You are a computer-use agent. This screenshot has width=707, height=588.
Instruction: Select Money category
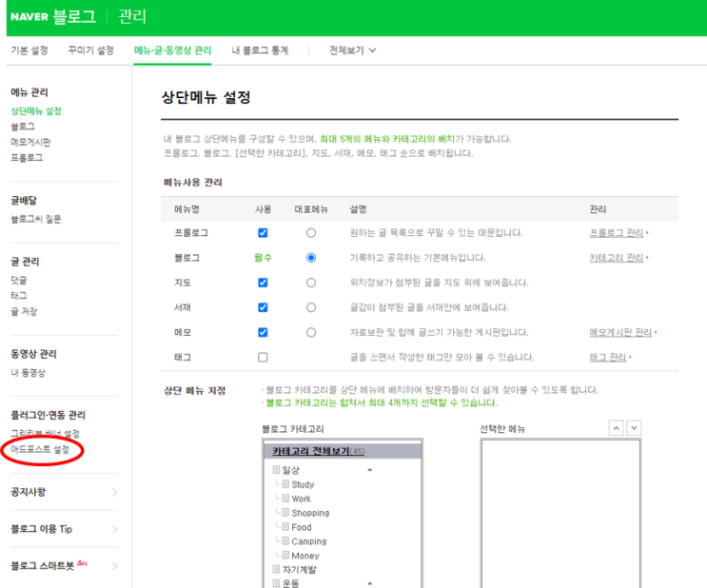tap(305, 556)
